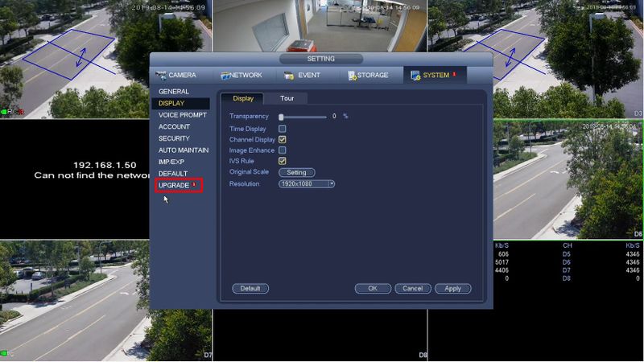Open AUTO MAINTAIN settings
Image resolution: width=644 pixels, height=362 pixels.
[x=184, y=150]
